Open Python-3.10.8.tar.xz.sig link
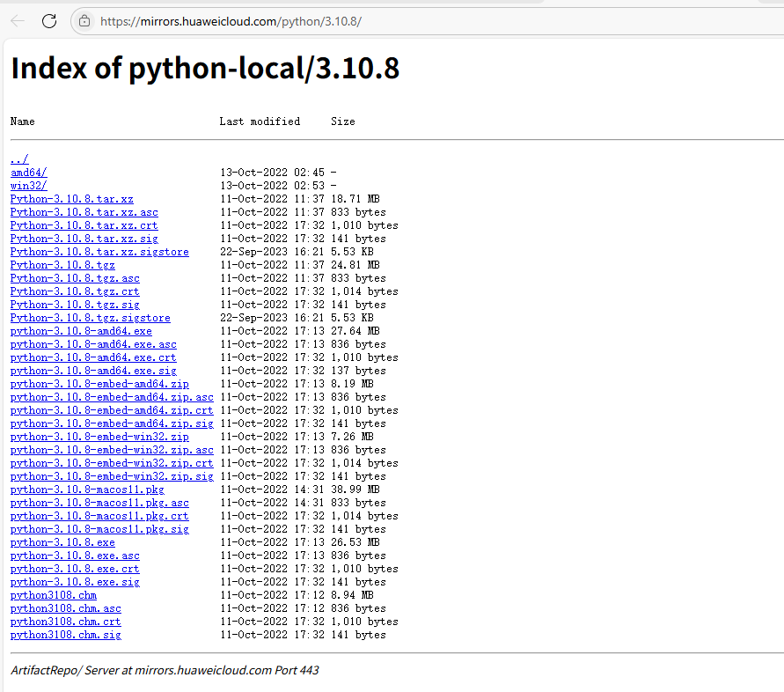Screen dimensions: 784x692 point(84,239)
